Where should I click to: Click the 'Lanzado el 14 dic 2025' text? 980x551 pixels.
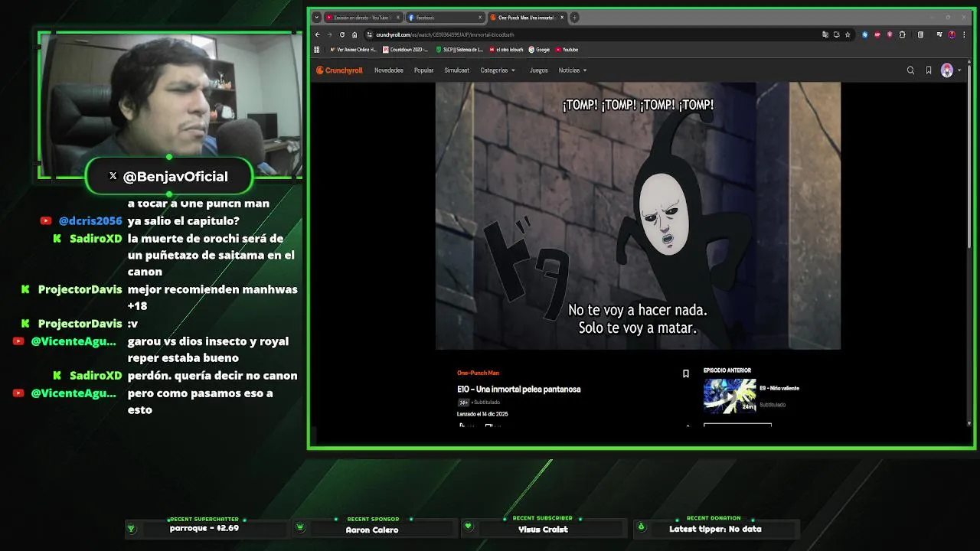tap(482, 414)
